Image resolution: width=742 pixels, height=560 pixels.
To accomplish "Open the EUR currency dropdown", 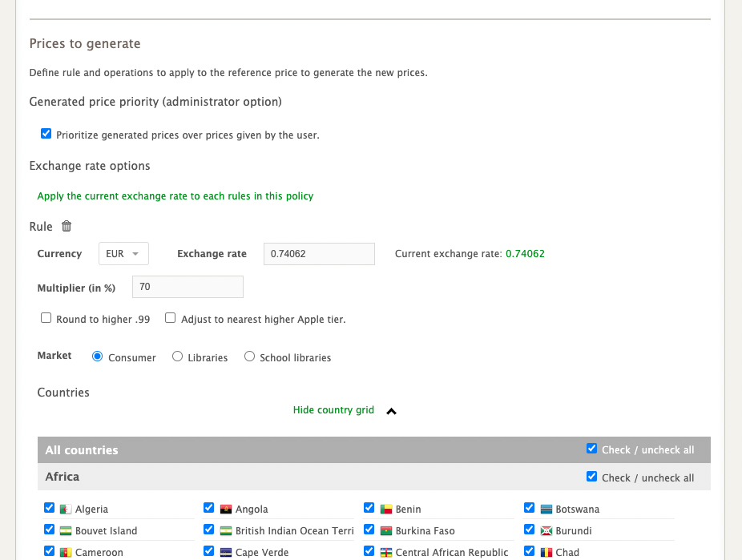I will click(x=123, y=254).
